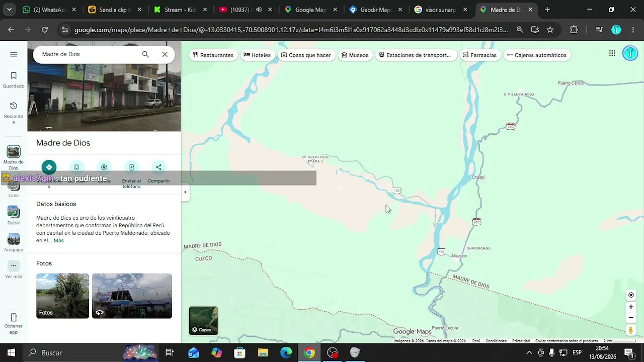Open the Google Maps hamburger menu
The height and width of the screenshot is (362, 644).
[14, 54]
